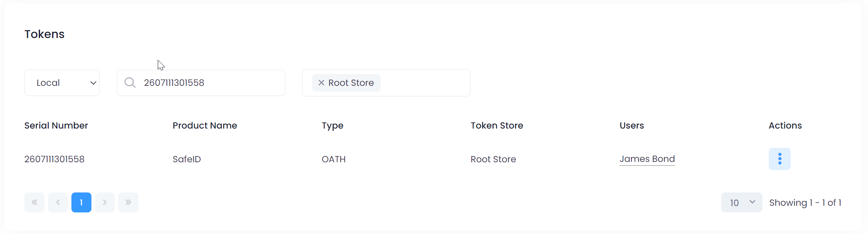This screenshot has width=868, height=234.
Task: Click the Token Store column header
Action: 497,125
